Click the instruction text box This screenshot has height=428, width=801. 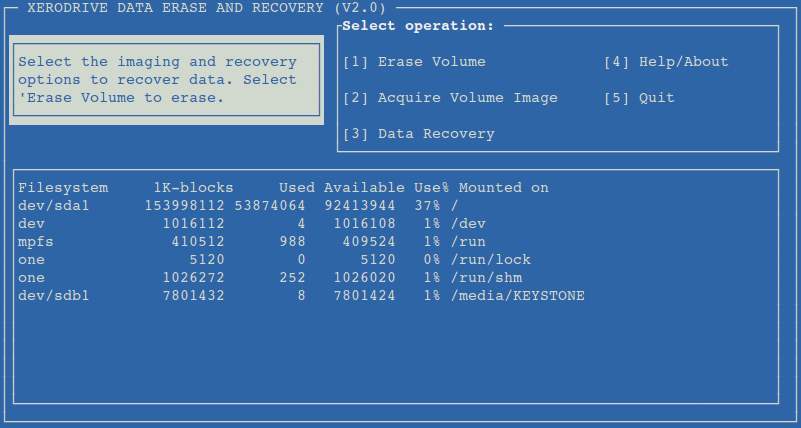pos(167,80)
